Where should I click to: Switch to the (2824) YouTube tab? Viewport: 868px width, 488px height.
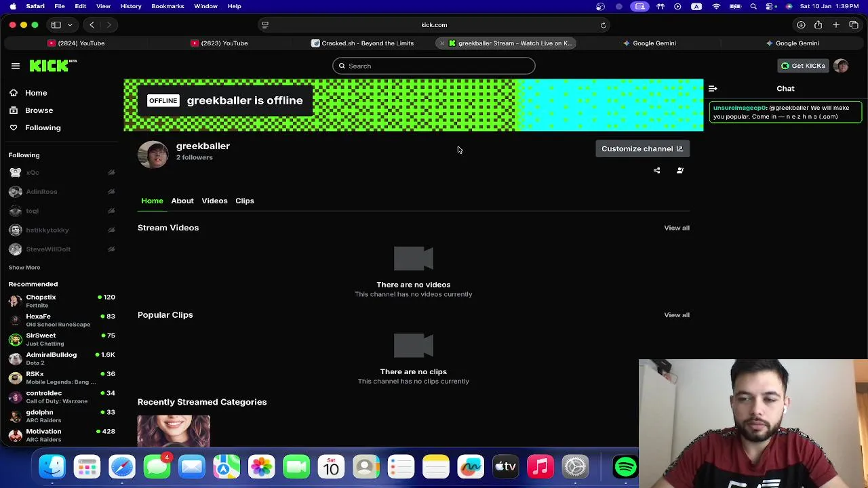pyautogui.click(x=76, y=43)
